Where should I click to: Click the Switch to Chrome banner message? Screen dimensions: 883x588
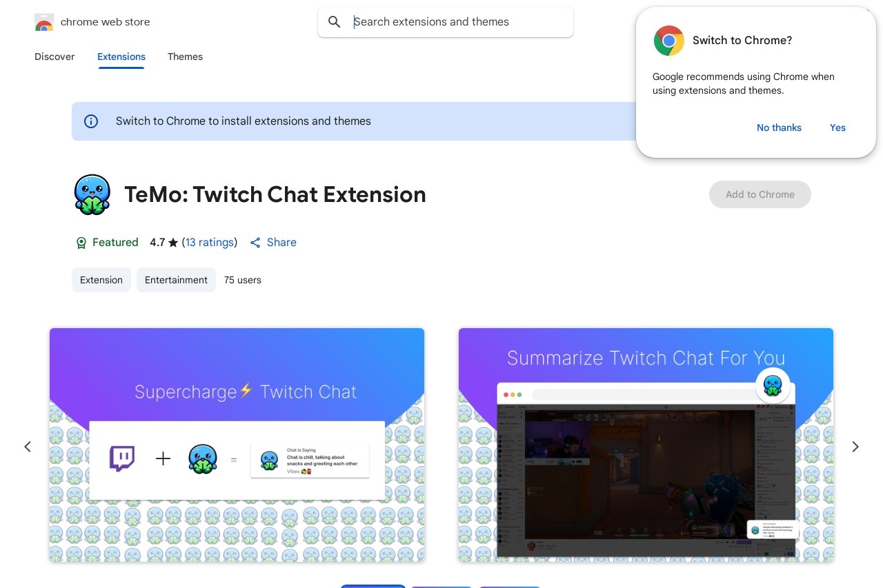click(244, 121)
